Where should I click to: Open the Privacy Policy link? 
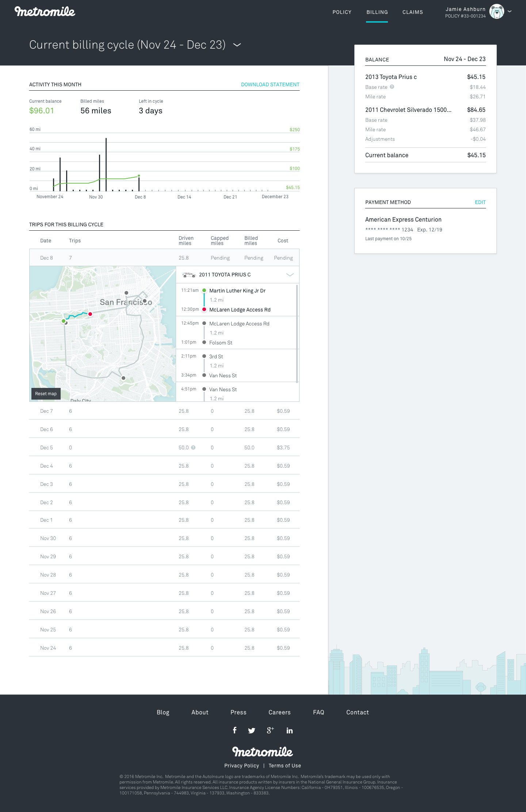click(x=241, y=766)
